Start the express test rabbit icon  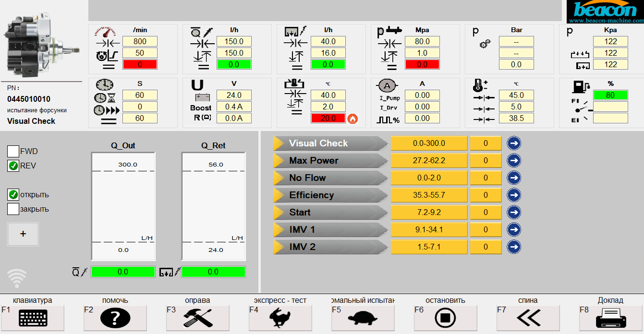(280, 318)
